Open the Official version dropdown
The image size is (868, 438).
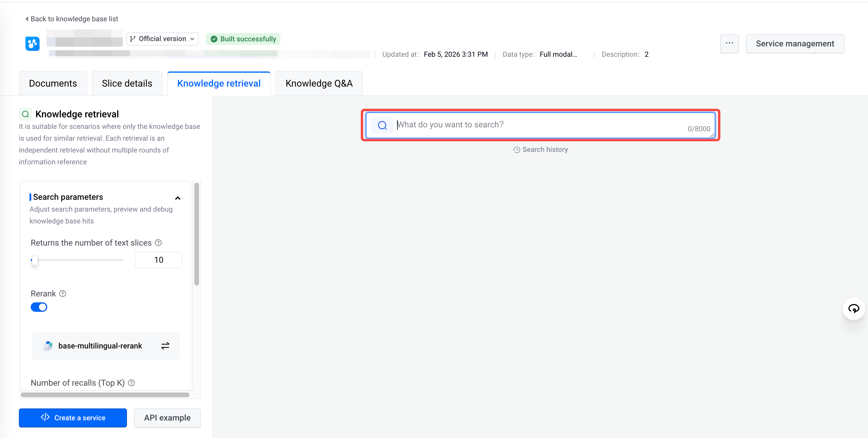point(162,39)
